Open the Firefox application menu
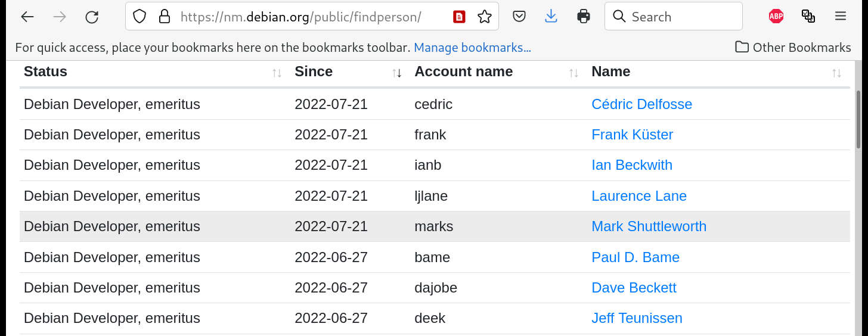 click(841, 17)
